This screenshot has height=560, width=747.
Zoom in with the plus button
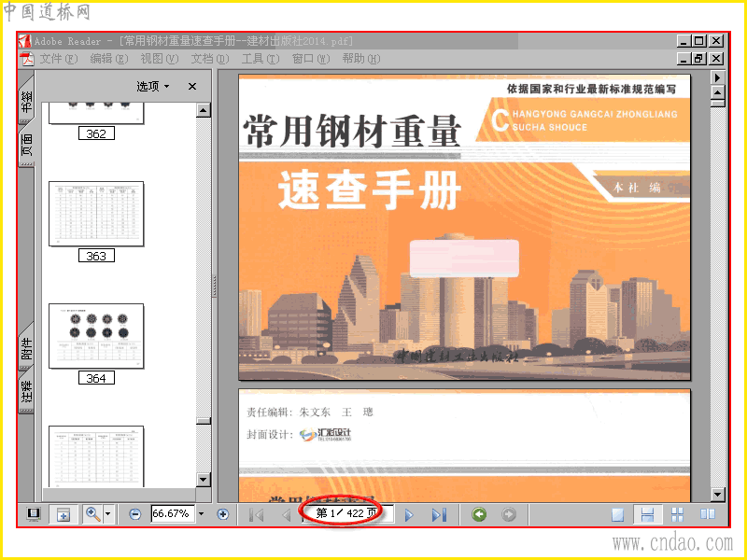(222, 514)
